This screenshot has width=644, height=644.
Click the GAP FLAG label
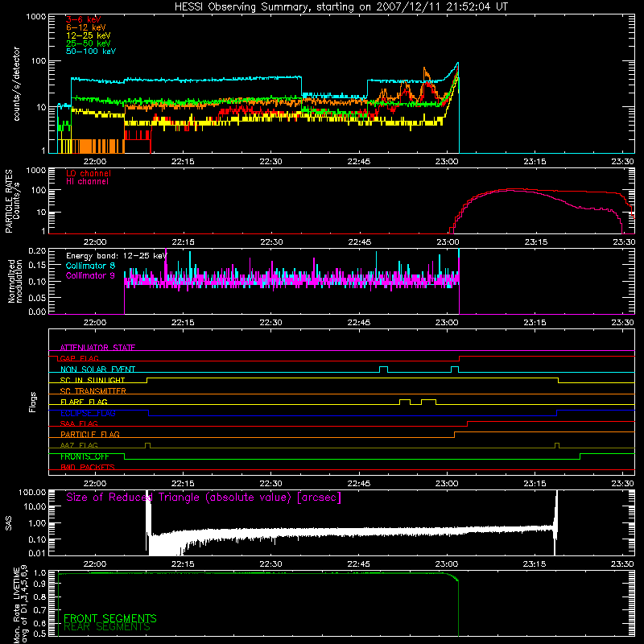(x=79, y=358)
